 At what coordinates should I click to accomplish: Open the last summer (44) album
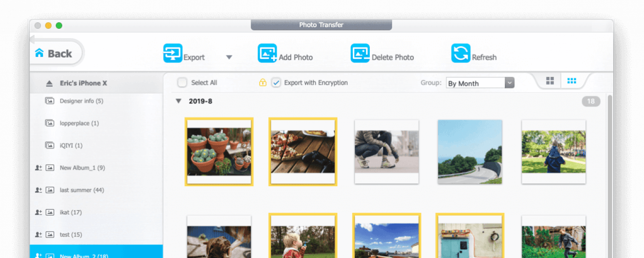point(96,190)
